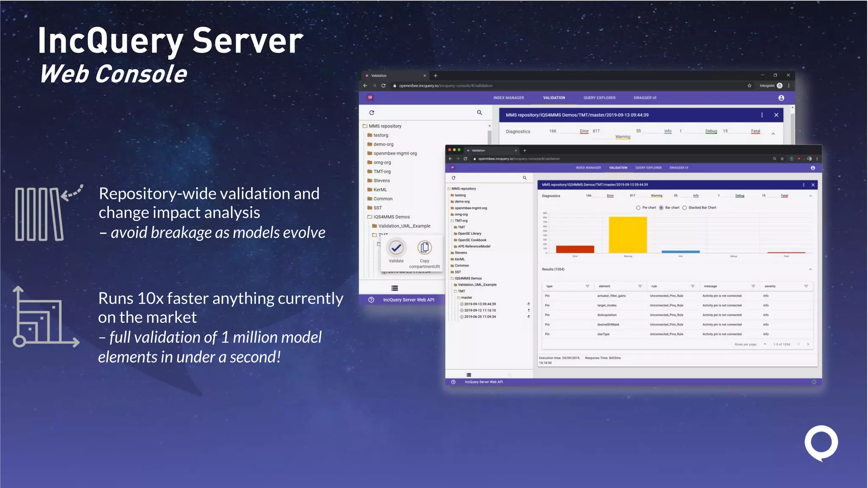Viewport: 868px width, 488px height.
Task: Click account avatar in back window purple header
Action: (781, 98)
